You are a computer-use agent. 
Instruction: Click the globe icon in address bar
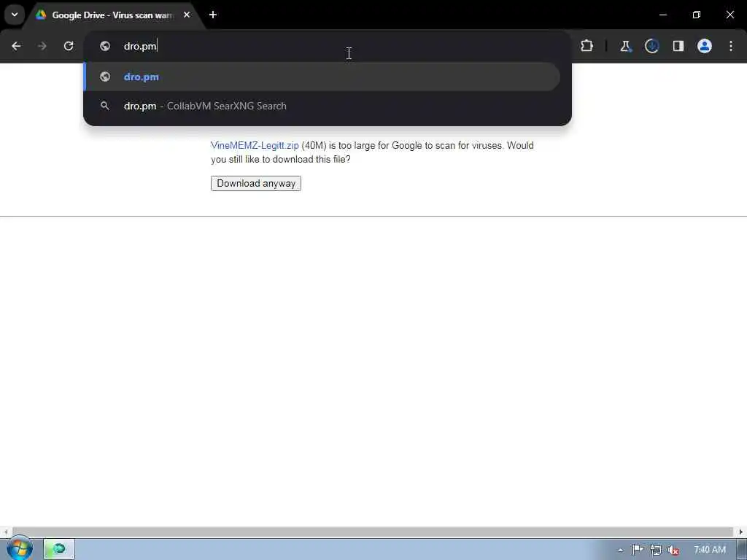[x=105, y=46]
